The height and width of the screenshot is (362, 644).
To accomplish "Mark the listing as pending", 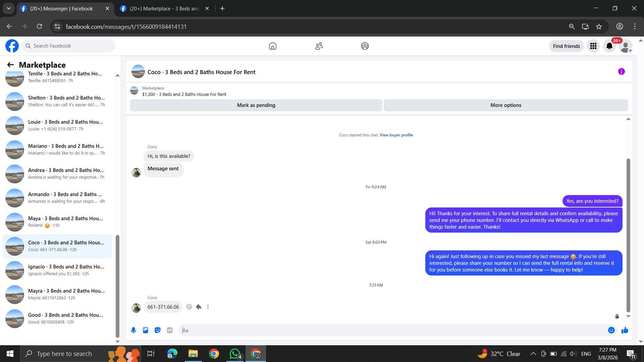I will pos(256,105).
